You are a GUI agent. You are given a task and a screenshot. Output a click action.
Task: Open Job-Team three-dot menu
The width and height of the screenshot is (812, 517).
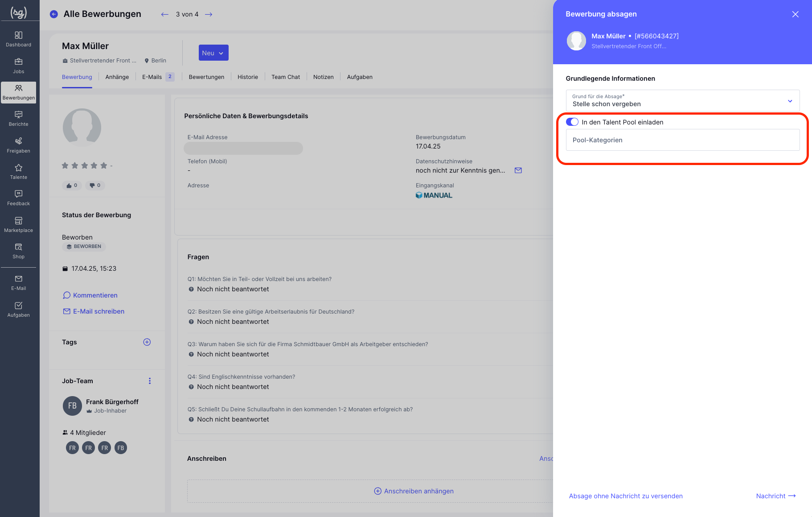tap(150, 381)
